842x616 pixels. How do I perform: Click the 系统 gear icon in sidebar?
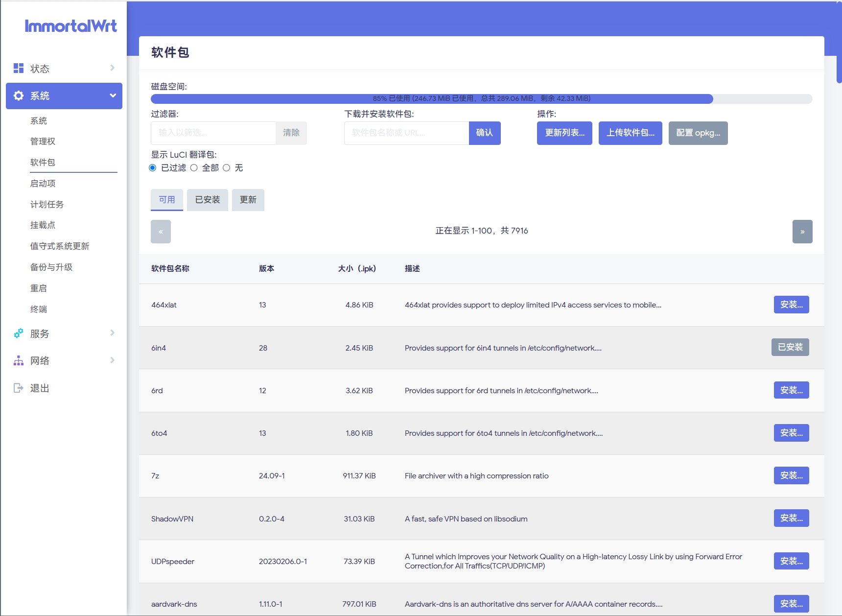(19, 96)
